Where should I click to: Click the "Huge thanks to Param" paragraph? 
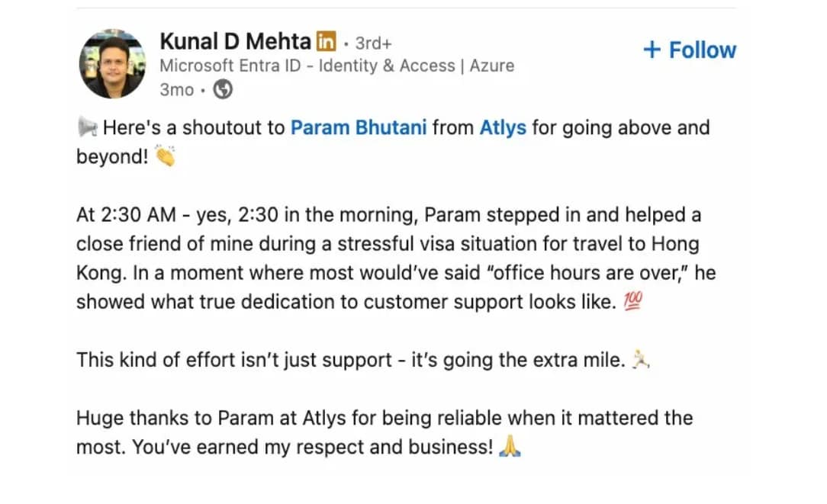[385, 432]
